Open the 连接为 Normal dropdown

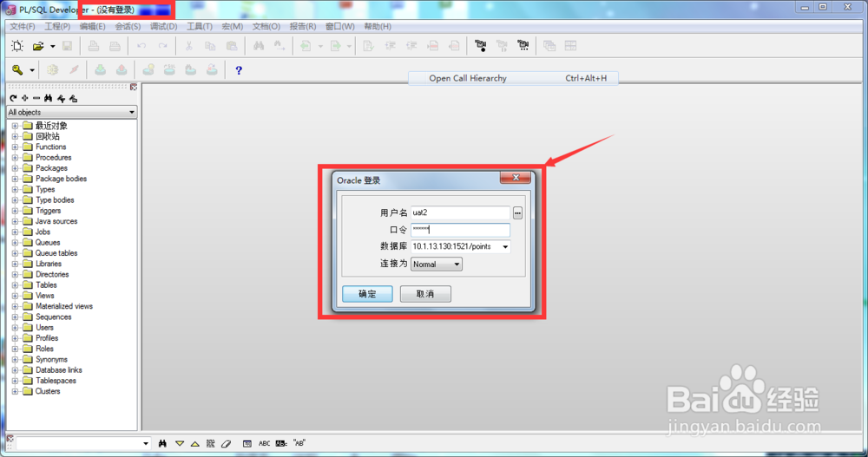tap(457, 264)
